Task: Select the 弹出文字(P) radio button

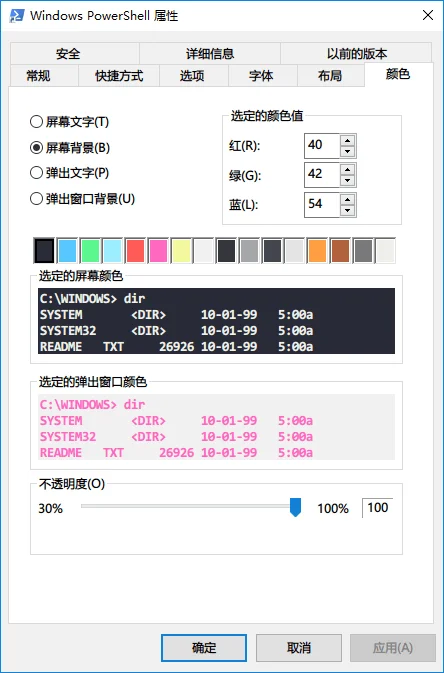Action: click(x=70, y=173)
